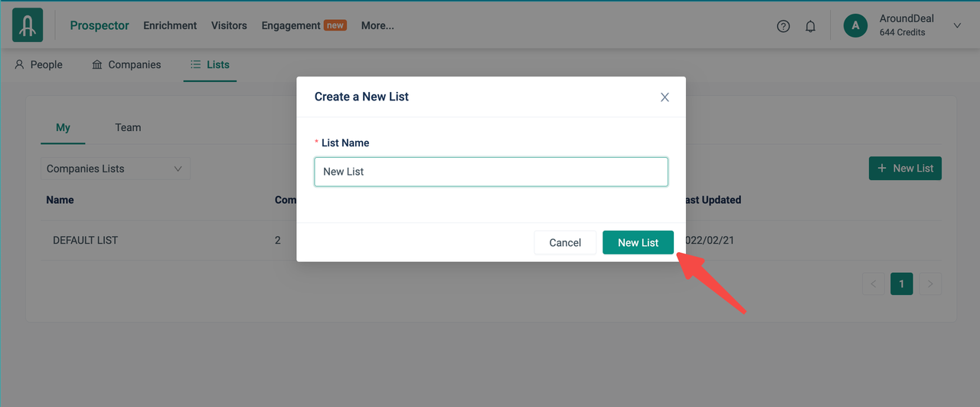
Task: Confirm with the dialog's New List button
Action: pyautogui.click(x=638, y=242)
